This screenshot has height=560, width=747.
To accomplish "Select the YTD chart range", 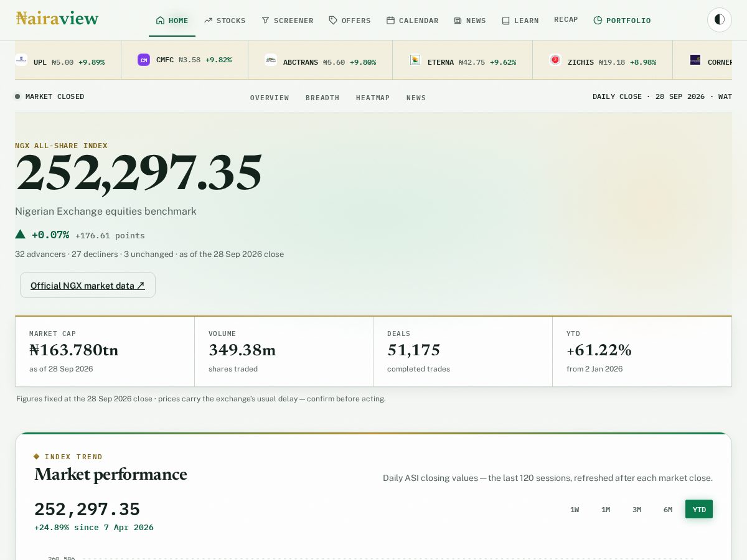I will [x=699, y=510].
